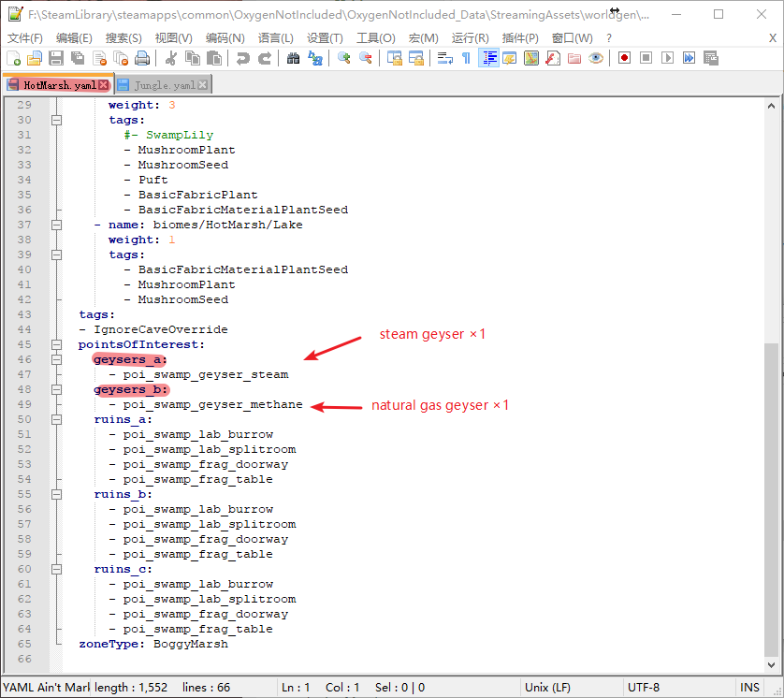Click the Undo arrow icon
The width and height of the screenshot is (784, 698).
pos(243,58)
